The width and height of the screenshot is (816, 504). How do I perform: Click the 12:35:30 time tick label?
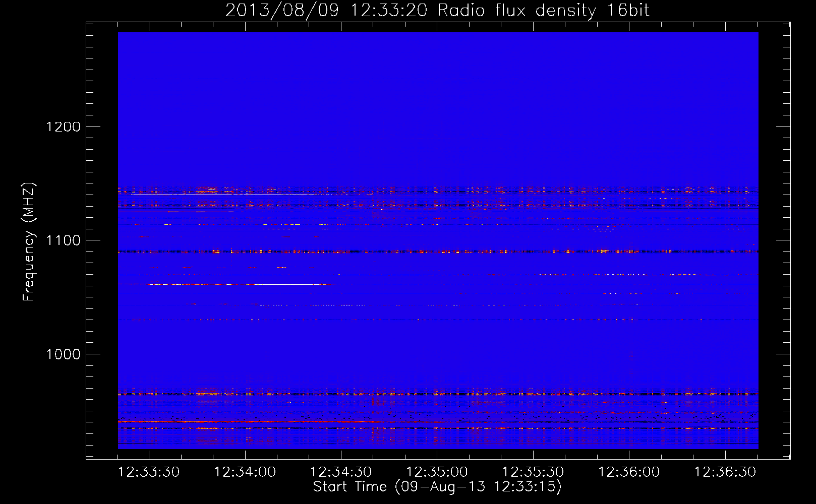[x=533, y=472]
